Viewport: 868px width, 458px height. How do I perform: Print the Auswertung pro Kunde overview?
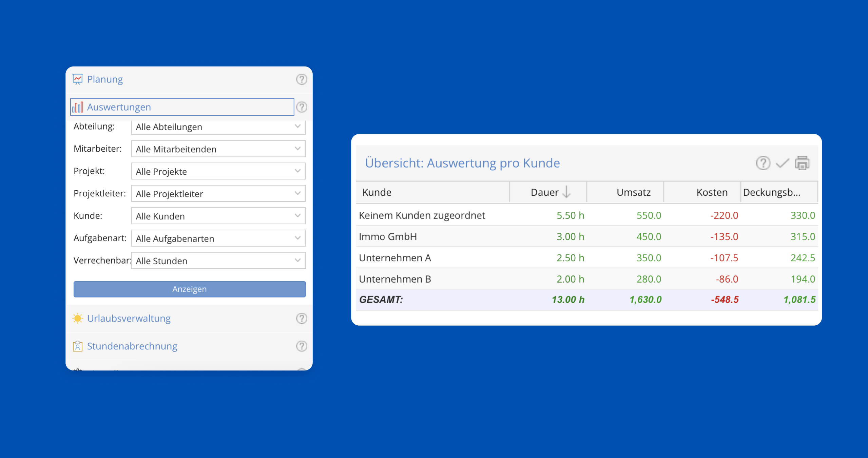tap(802, 163)
